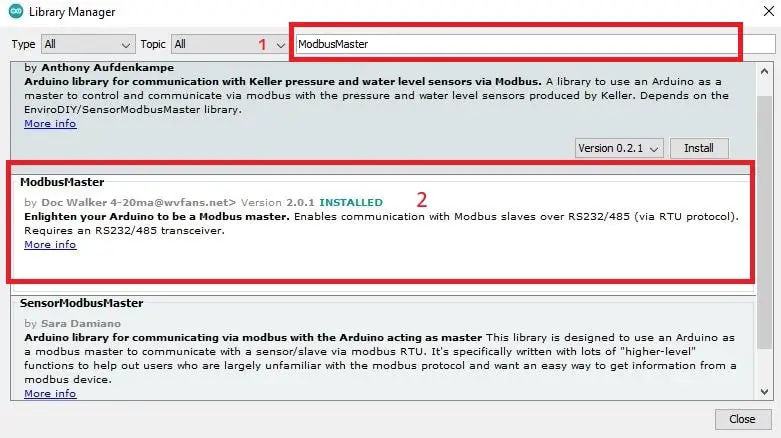Select the ModbusMaster library entry title

tap(62, 182)
